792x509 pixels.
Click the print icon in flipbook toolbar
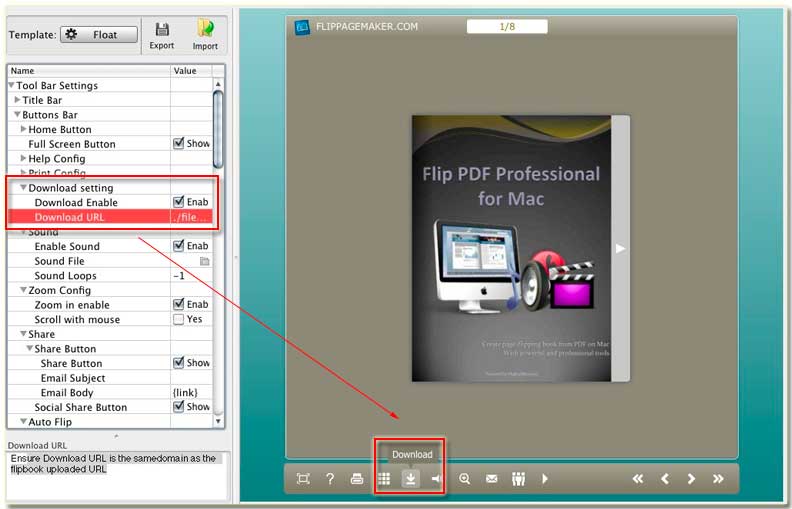pos(357,479)
